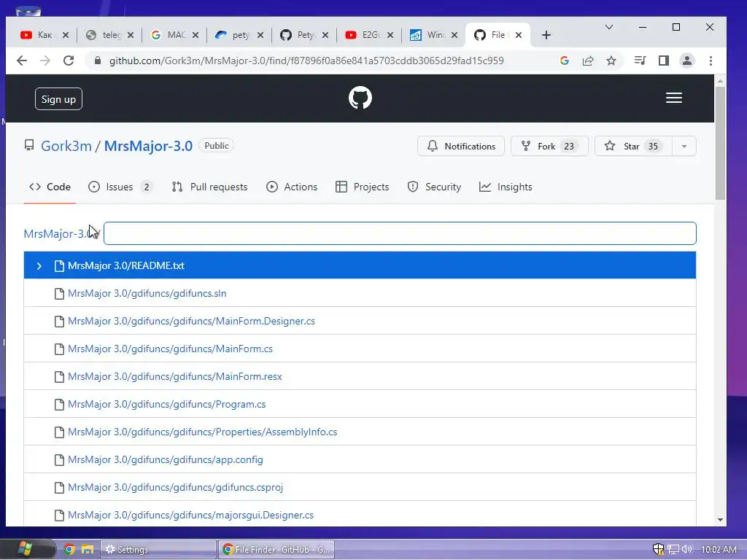Bookmark this page with star icon
This screenshot has width=747, height=560.
611,61
